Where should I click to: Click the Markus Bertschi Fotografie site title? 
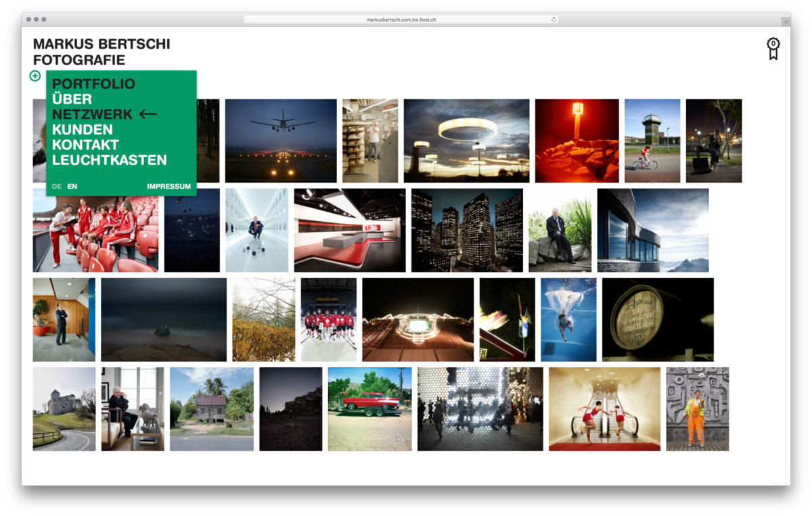[101, 52]
